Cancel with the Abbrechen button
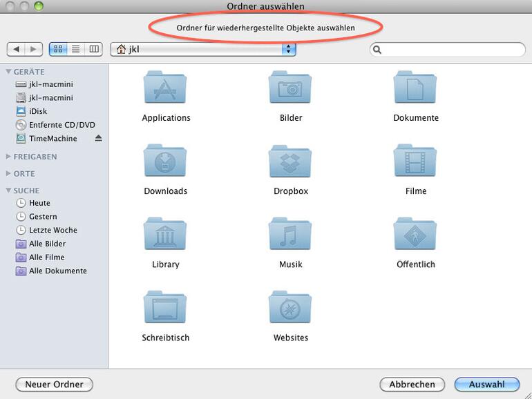The image size is (532, 399). tap(412, 385)
